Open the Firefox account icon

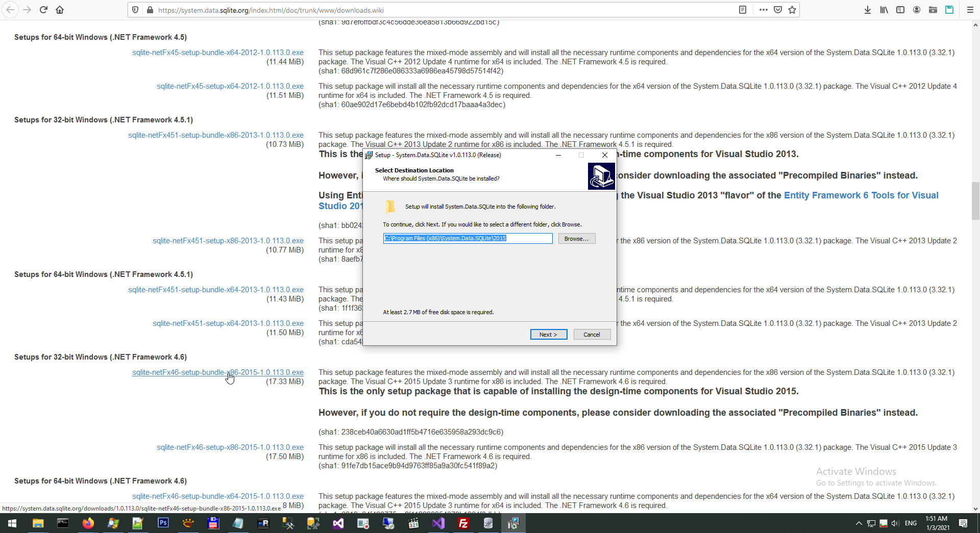point(917,10)
